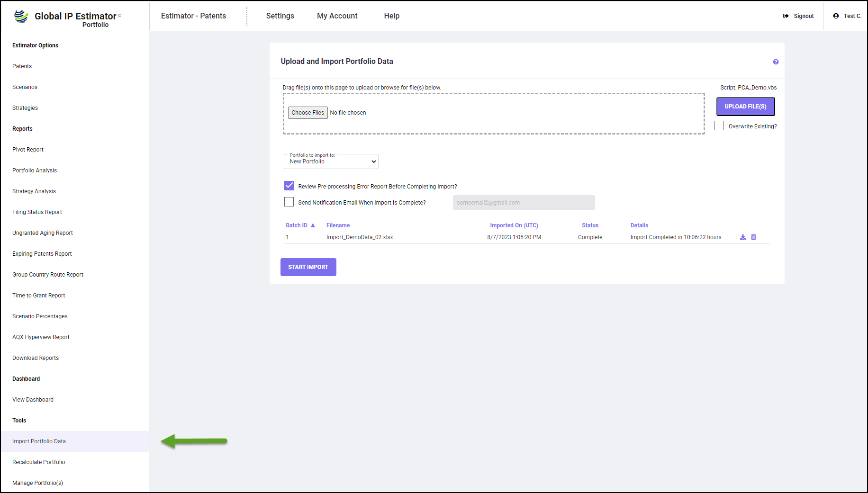Open the My Account menu

click(x=337, y=16)
